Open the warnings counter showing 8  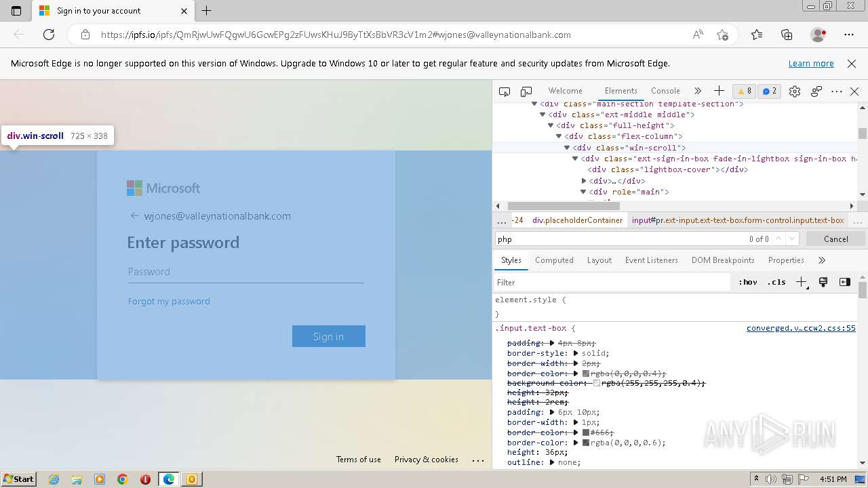pyautogui.click(x=744, y=91)
